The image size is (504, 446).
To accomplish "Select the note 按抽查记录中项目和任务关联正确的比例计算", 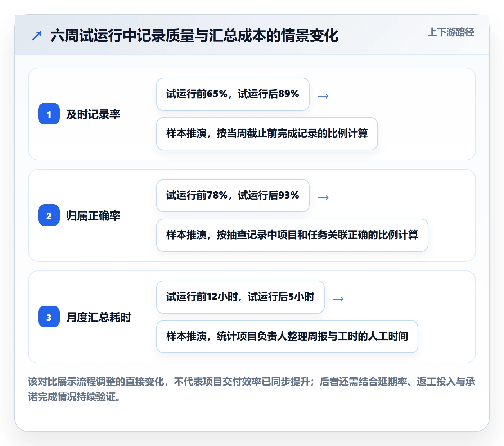I will [x=292, y=235].
